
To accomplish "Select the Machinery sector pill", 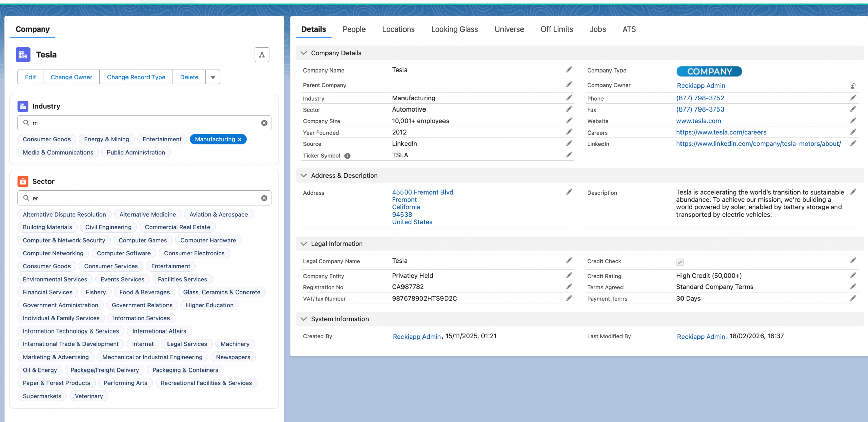I will coord(235,344).
